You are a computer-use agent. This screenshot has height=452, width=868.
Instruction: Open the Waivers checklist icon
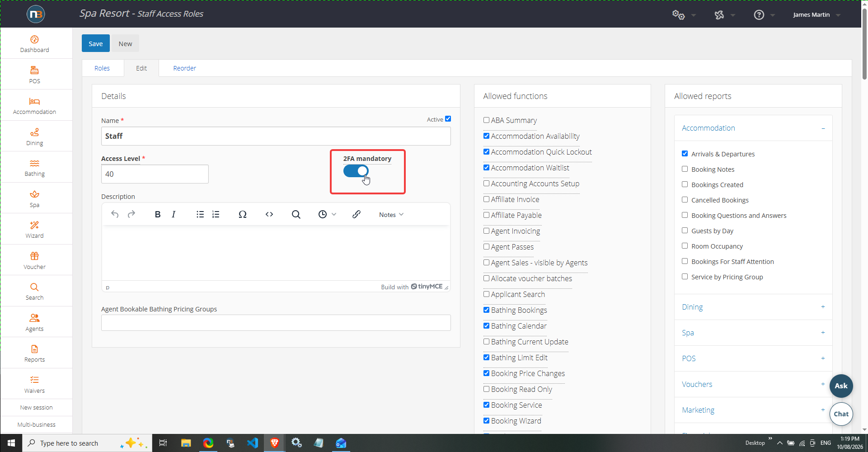pos(34,380)
